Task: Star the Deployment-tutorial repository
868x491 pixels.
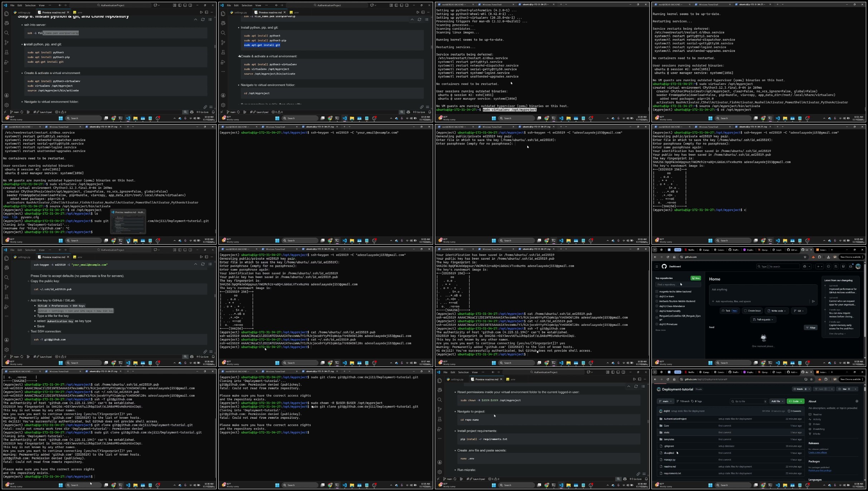Action: click(x=844, y=389)
